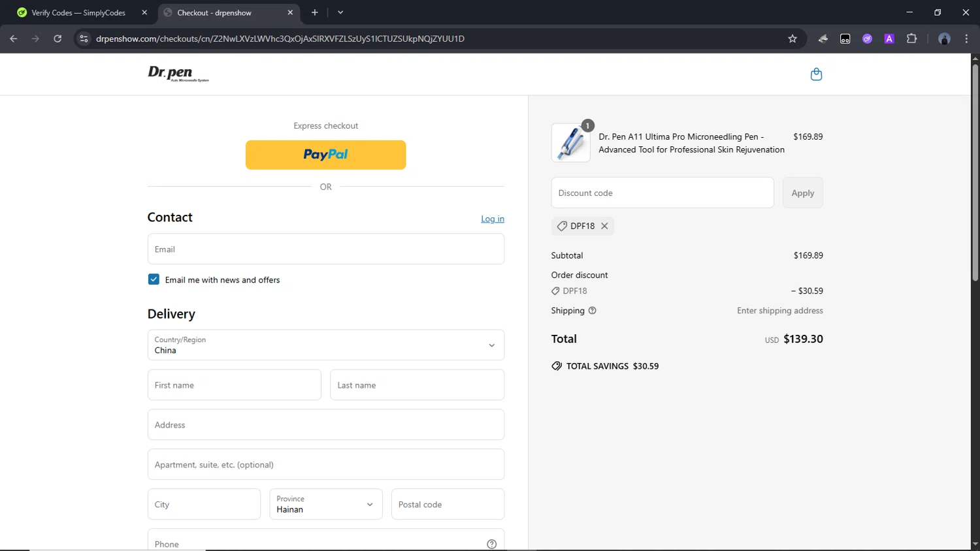The image size is (980, 551).
Task: Click the City input field
Action: [x=204, y=504]
